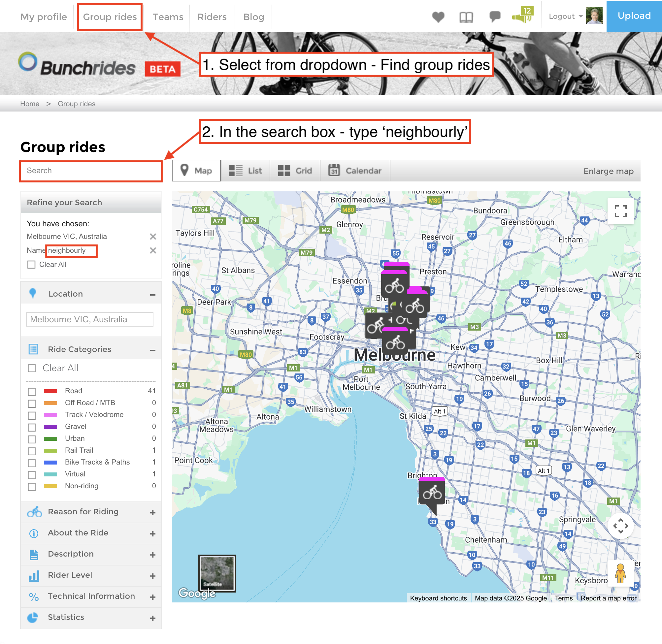
Task: Collapse the Ride Categories section
Action: point(153,350)
